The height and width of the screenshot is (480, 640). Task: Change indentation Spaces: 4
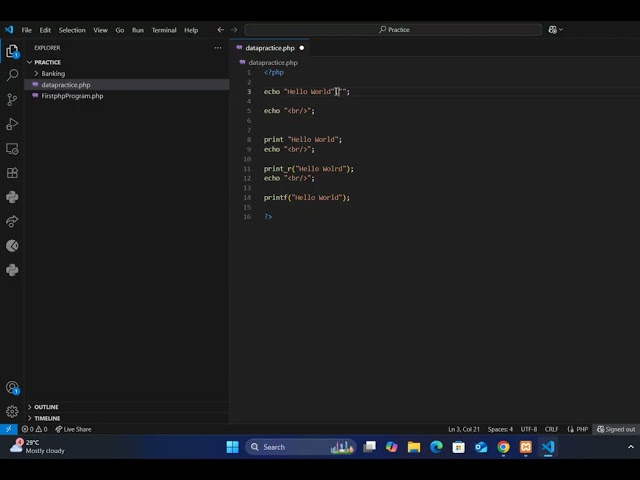(500, 429)
